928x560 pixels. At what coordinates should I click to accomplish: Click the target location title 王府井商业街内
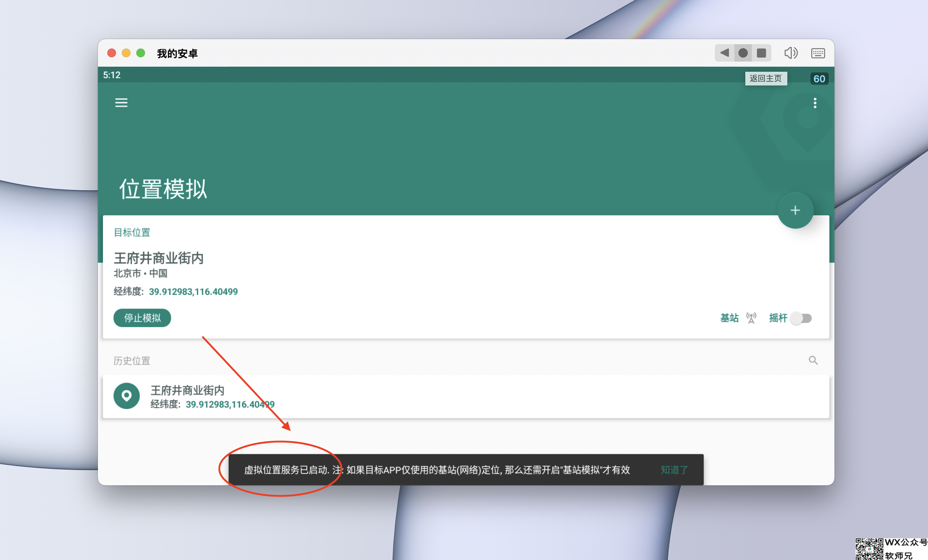(158, 258)
